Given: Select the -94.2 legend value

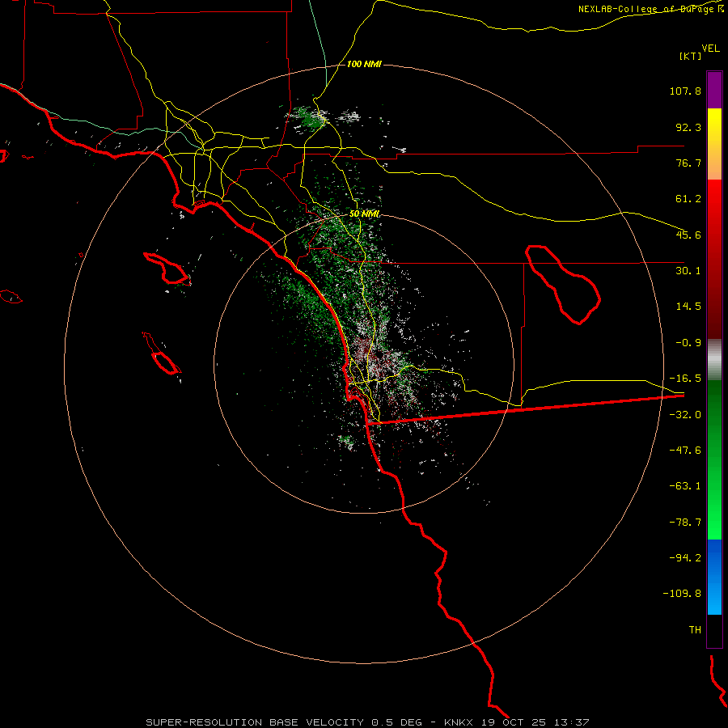Looking at the screenshot, I should [x=685, y=558].
